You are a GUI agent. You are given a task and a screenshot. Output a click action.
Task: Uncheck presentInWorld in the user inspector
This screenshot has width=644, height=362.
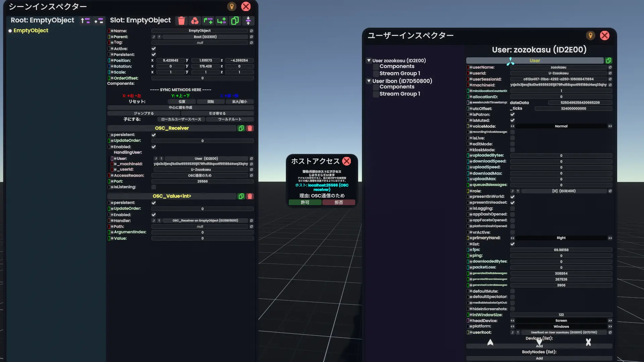pos(513,196)
